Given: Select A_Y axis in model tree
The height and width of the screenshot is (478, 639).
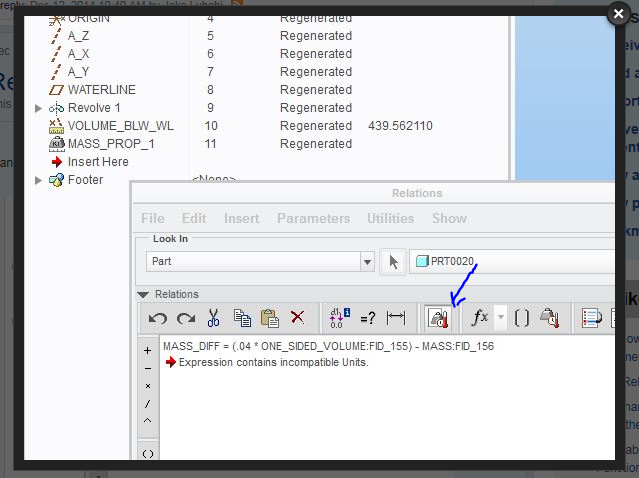Looking at the screenshot, I should [78, 72].
